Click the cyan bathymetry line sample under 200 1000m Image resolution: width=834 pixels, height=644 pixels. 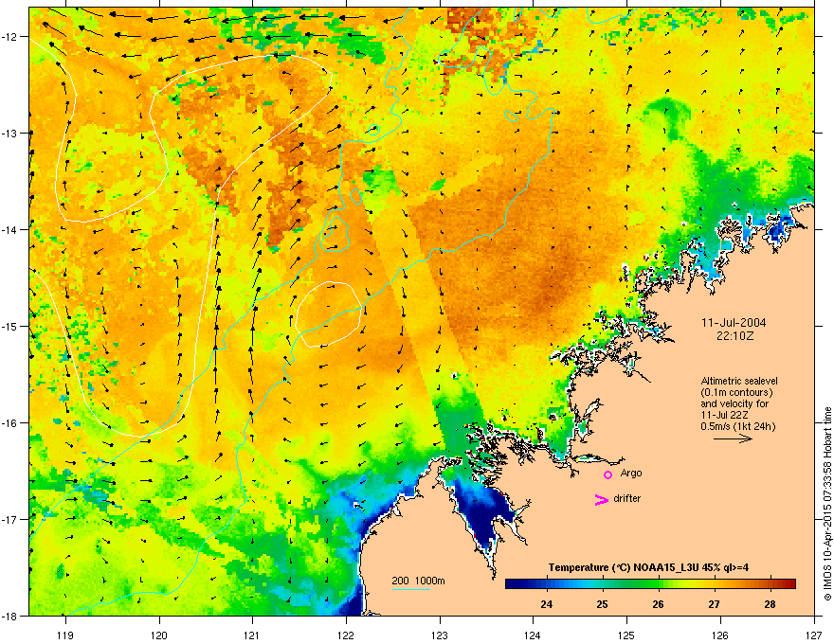[x=410, y=589]
